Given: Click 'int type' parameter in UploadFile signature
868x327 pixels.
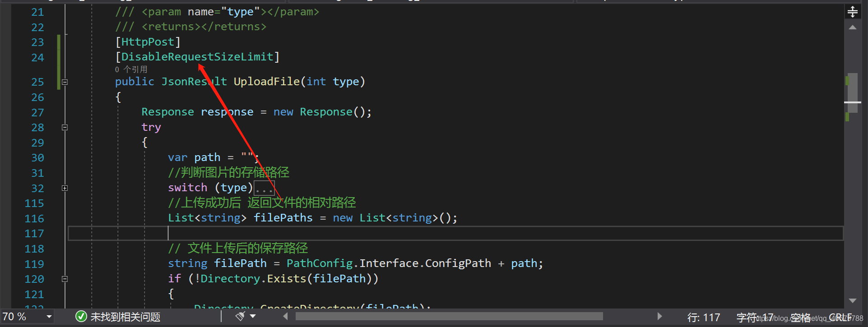Looking at the screenshot, I should tap(333, 82).
